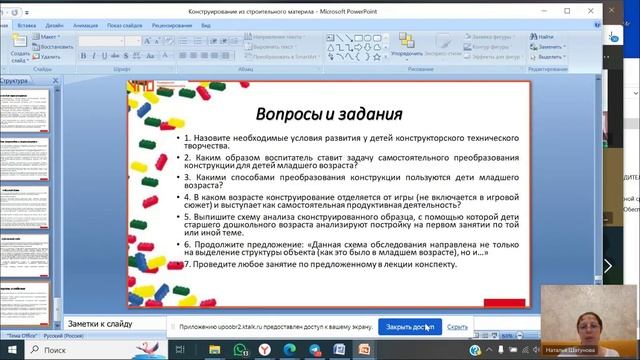The image size is (640, 360).
Task: Open PowerPoint Help question mark icon
Action: (597, 25)
